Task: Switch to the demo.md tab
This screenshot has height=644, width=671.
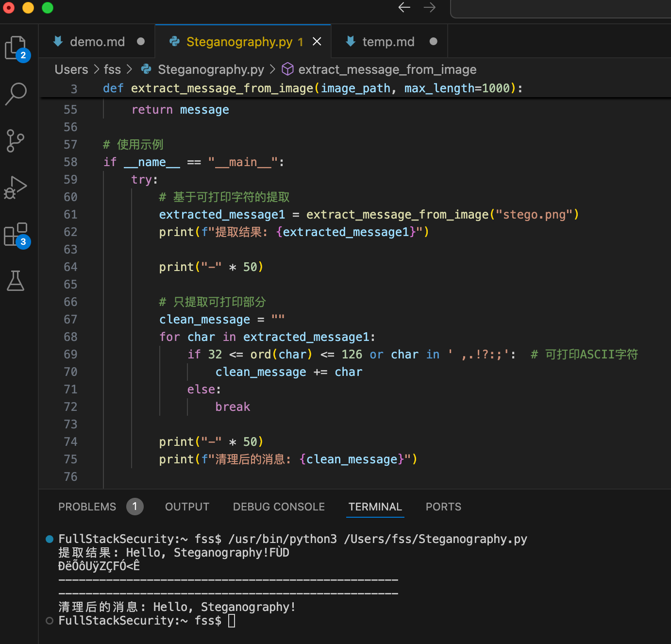Action: coord(97,42)
